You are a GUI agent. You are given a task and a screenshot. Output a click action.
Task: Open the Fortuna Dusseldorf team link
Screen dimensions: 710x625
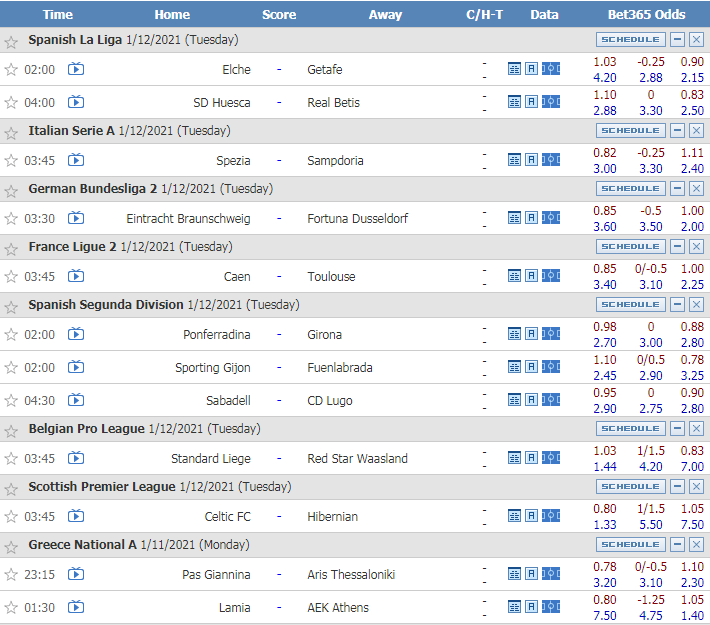point(357,219)
